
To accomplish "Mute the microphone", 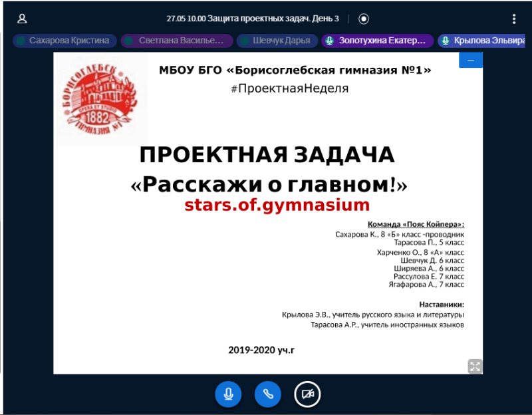I will click(228, 394).
